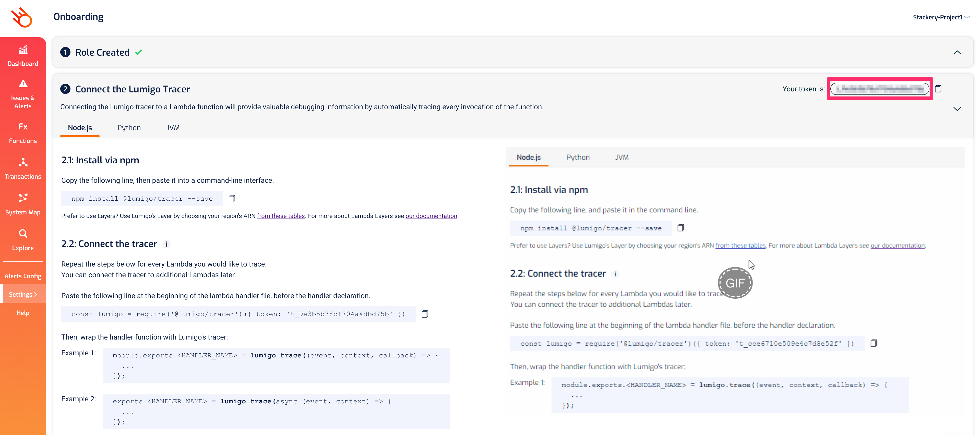This screenshot has width=980, height=435.
Task: Select Python tab inside the GIF preview
Action: [x=578, y=158]
